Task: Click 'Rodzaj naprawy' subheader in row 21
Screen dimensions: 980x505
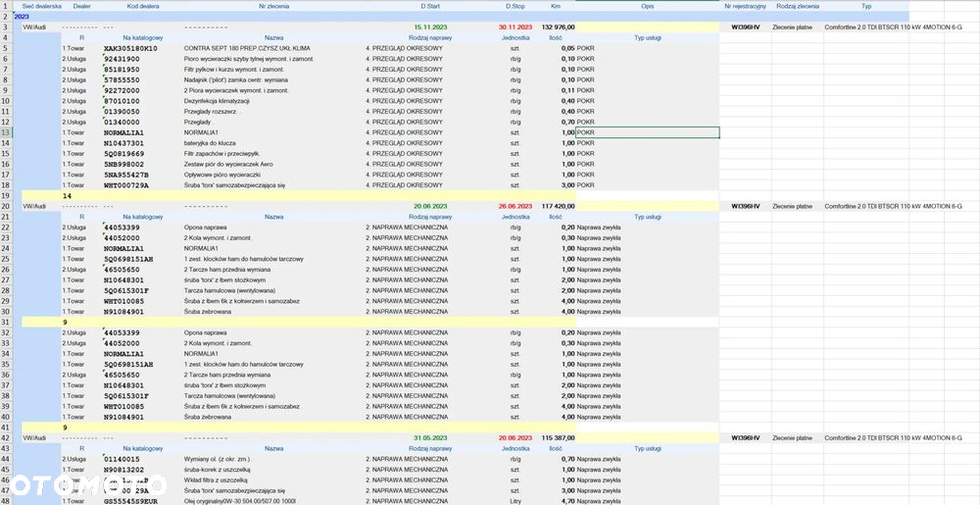Action: coord(430,217)
